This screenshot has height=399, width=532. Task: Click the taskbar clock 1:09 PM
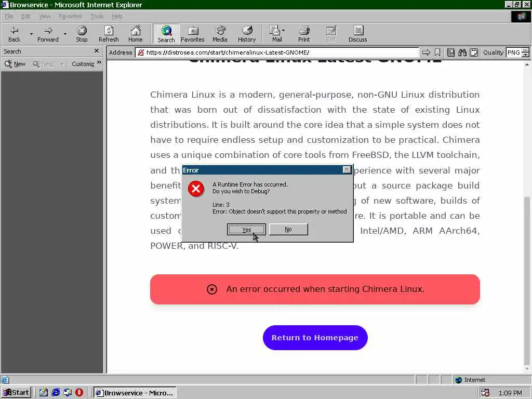point(510,393)
